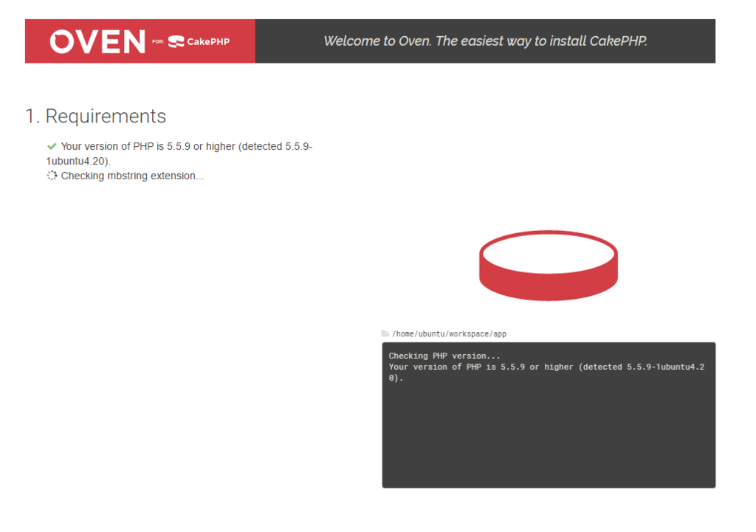The width and height of the screenshot is (756, 532).
Task: Click 'Your version of PHP is 5.5.9' requirement line
Action: (x=179, y=153)
